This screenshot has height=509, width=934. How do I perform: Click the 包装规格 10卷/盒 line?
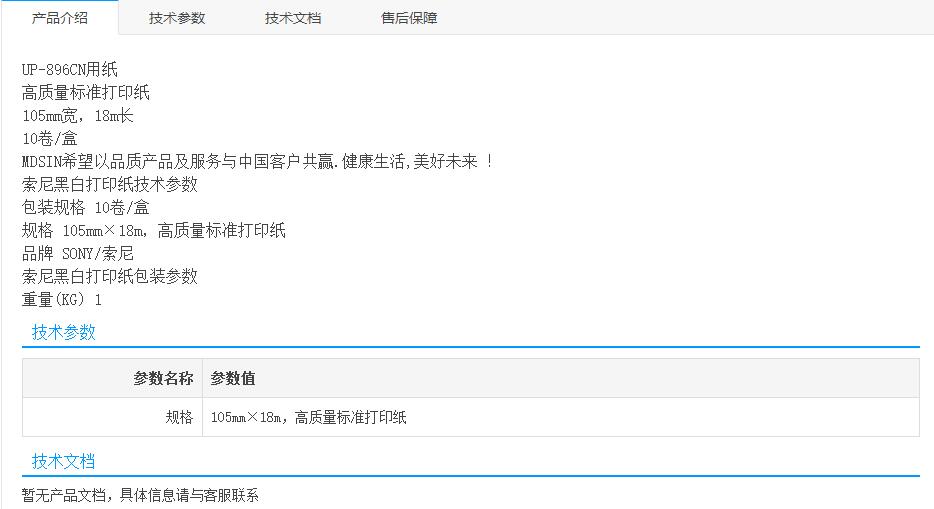[86, 208]
